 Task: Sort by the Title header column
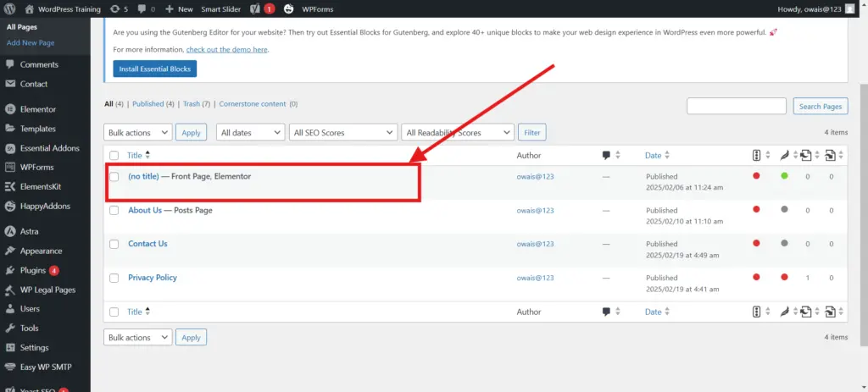tap(139, 156)
